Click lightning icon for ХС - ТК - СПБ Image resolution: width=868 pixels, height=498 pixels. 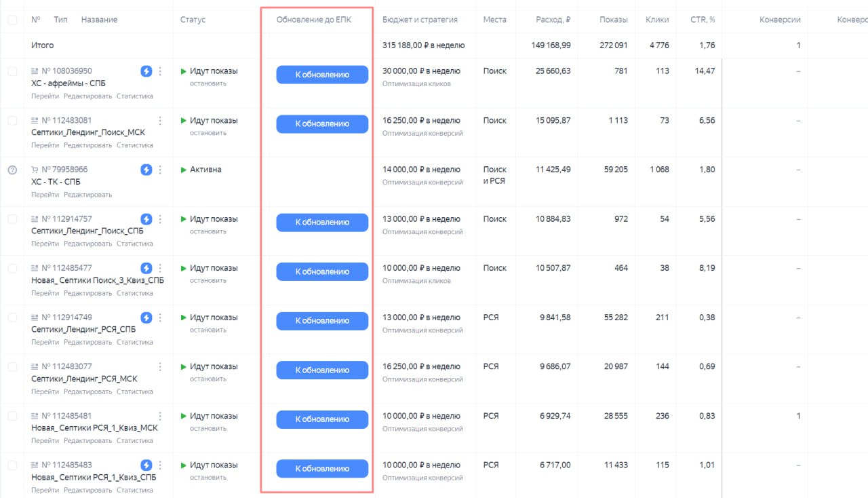[146, 170]
